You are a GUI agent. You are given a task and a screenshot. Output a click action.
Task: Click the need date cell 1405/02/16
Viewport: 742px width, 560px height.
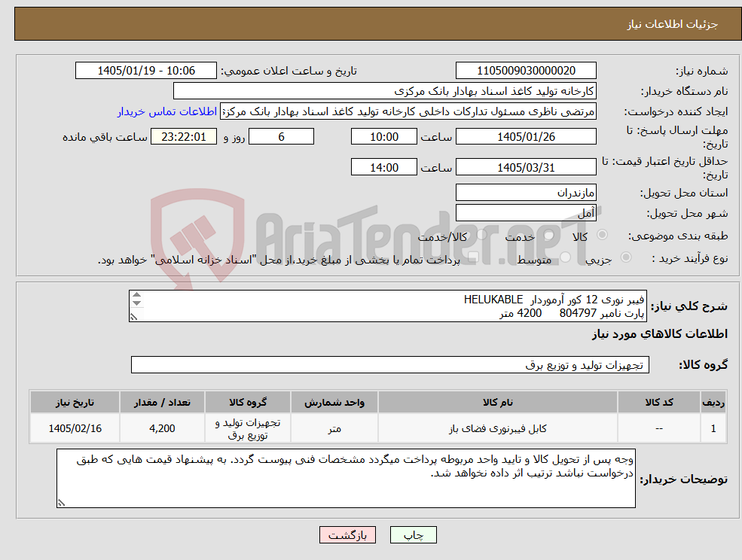[x=75, y=428]
